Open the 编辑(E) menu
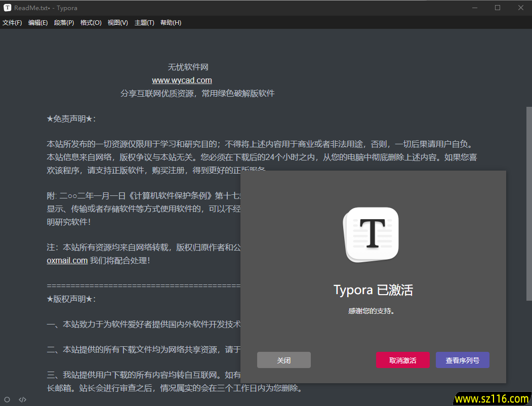Viewport: 532px width, 406px height. coord(38,23)
